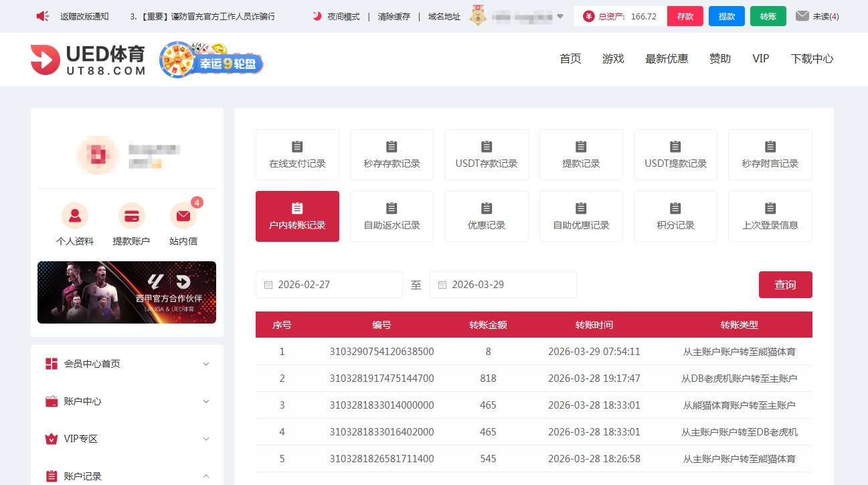Screen dimensions: 868x485
Task: Click the 幸运9轮盘 lucky wheel graphic
Action: [211, 60]
